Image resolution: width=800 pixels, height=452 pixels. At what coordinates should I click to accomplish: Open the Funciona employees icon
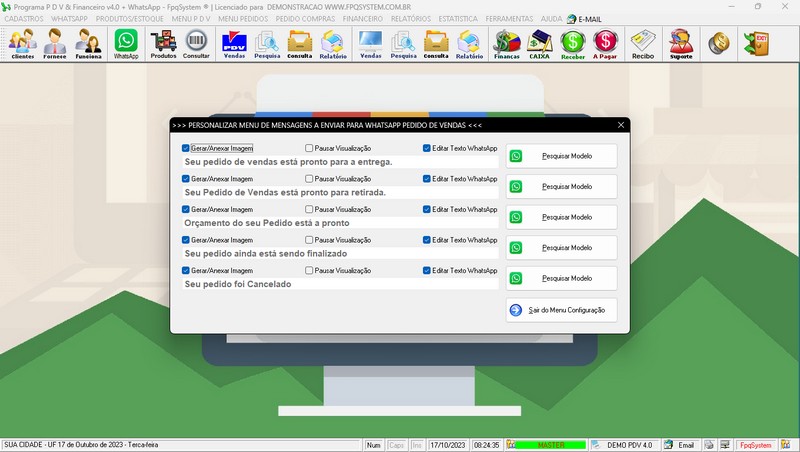[x=88, y=44]
